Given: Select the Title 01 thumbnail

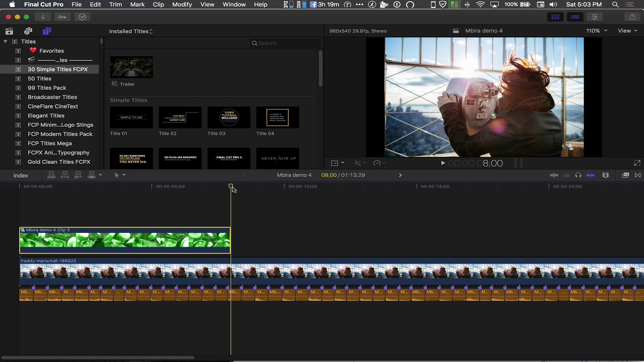Looking at the screenshot, I should coord(131,117).
